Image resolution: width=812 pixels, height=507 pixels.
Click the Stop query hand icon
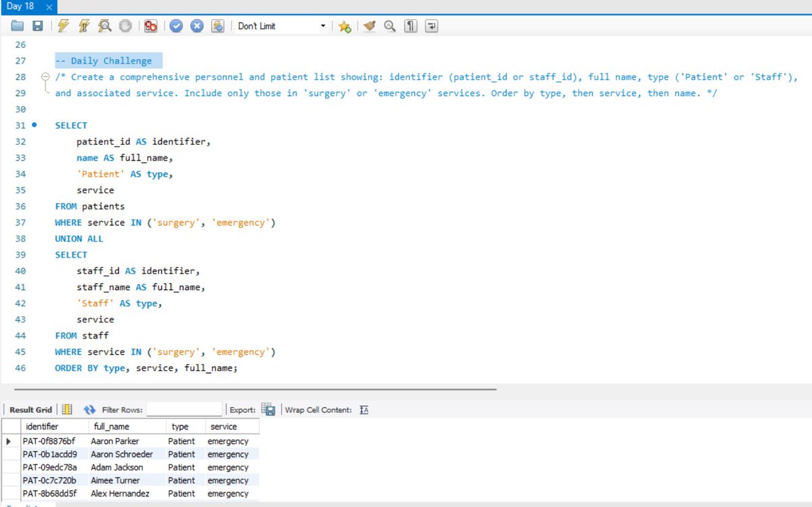(125, 26)
